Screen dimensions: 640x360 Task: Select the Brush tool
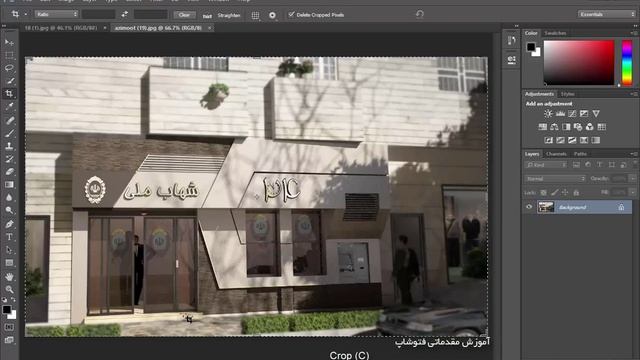9,133
